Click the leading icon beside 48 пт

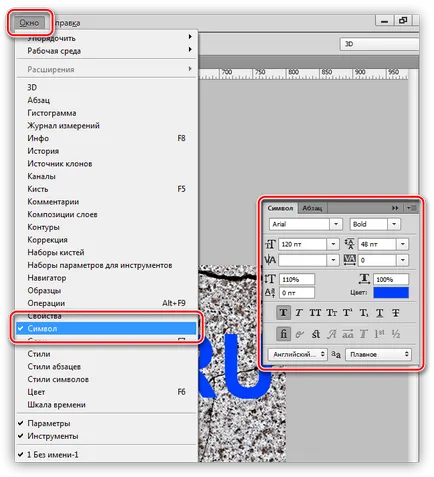click(x=350, y=244)
